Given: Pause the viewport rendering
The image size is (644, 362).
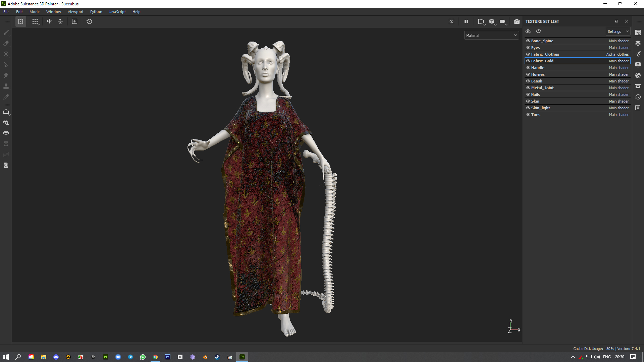Looking at the screenshot, I should (x=466, y=21).
